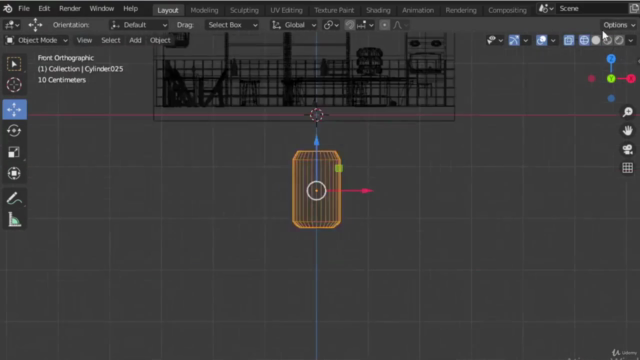This screenshot has width=640, height=360.
Task: Activate the 3D Cursor tool
Action: click(14, 85)
